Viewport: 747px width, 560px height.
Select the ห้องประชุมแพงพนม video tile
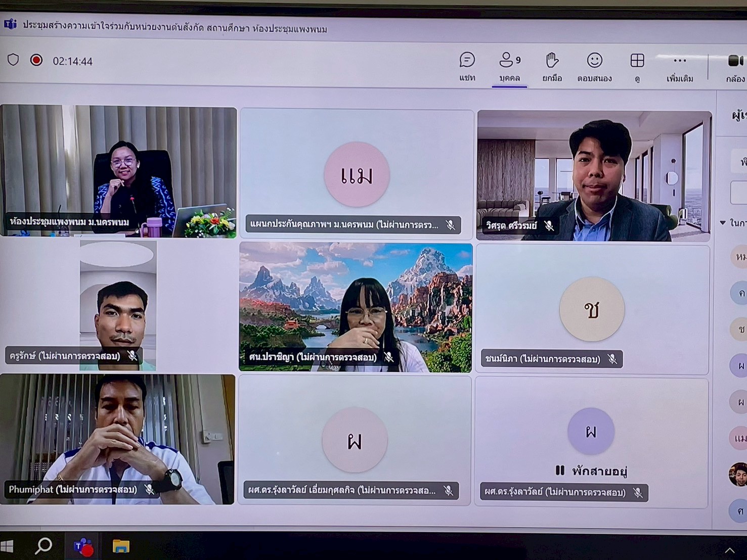[118, 172]
